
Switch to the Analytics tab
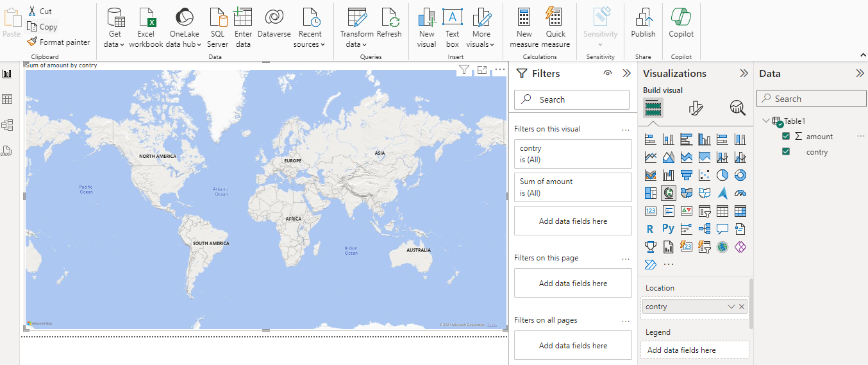[x=738, y=108]
